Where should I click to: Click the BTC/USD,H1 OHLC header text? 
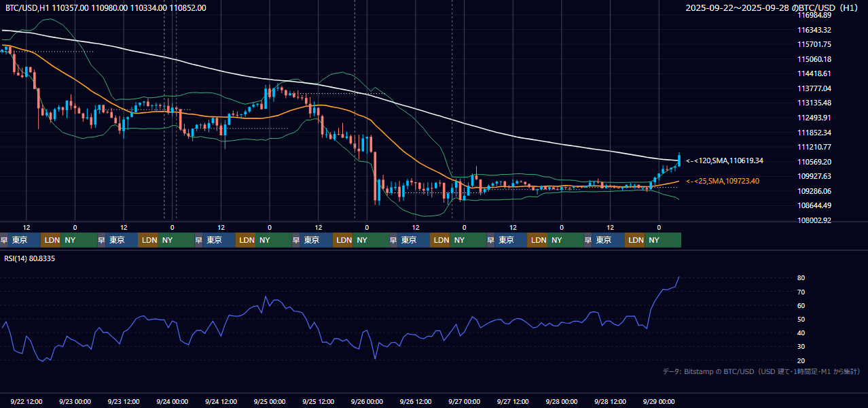(106, 8)
